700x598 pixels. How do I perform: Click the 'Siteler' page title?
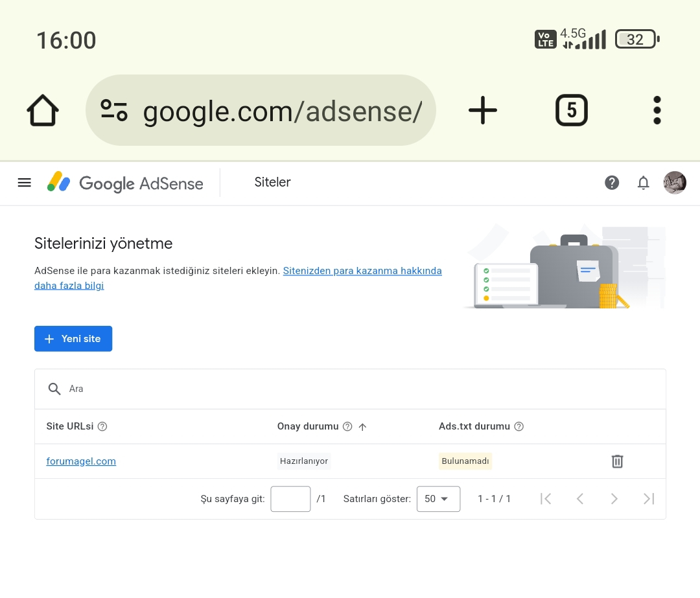pyautogui.click(x=272, y=182)
